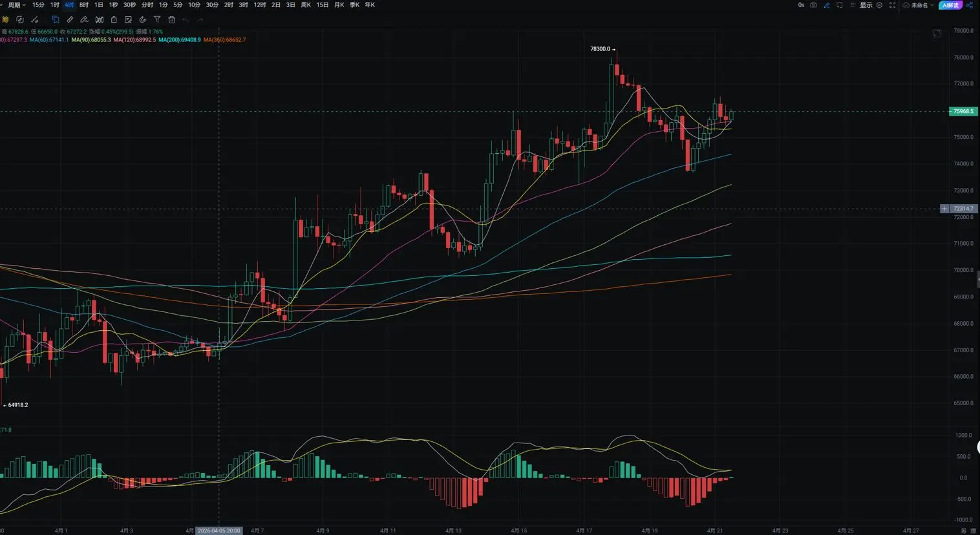Select the ruler measure tool
The width and height of the screenshot is (980, 535).
pos(70,19)
